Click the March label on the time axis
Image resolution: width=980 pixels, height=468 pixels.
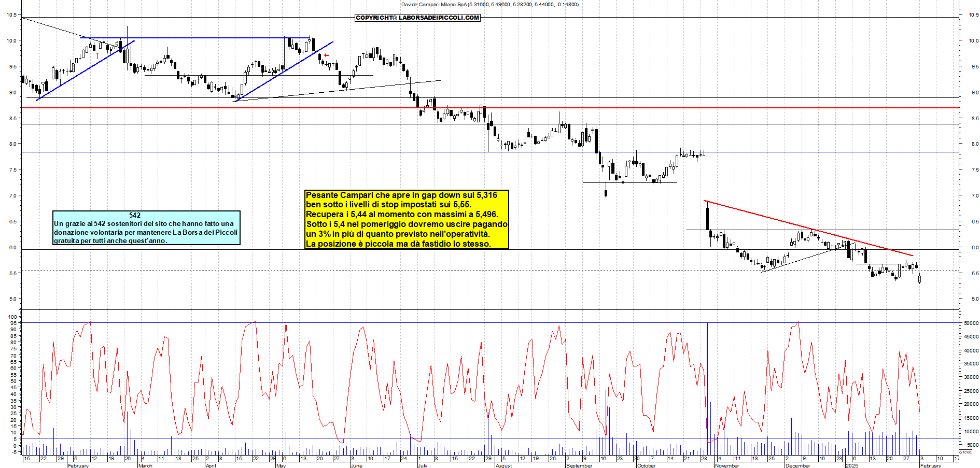145,465
